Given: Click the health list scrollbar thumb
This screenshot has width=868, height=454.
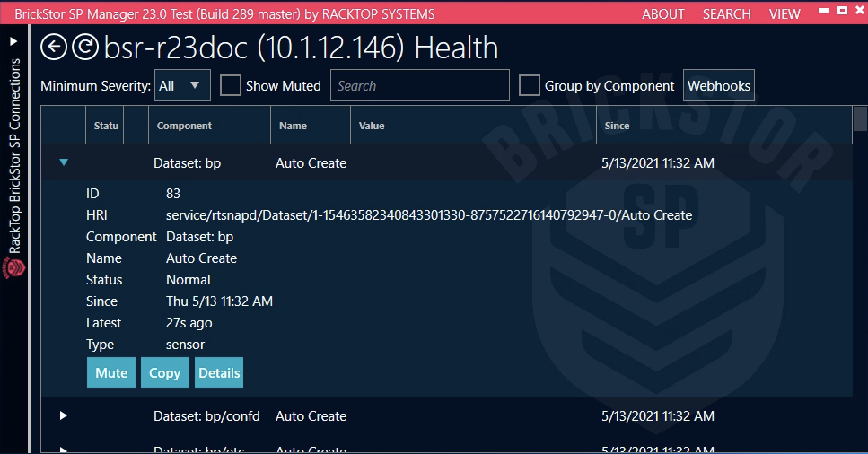Looking at the screenshot, I should [860, 119].
